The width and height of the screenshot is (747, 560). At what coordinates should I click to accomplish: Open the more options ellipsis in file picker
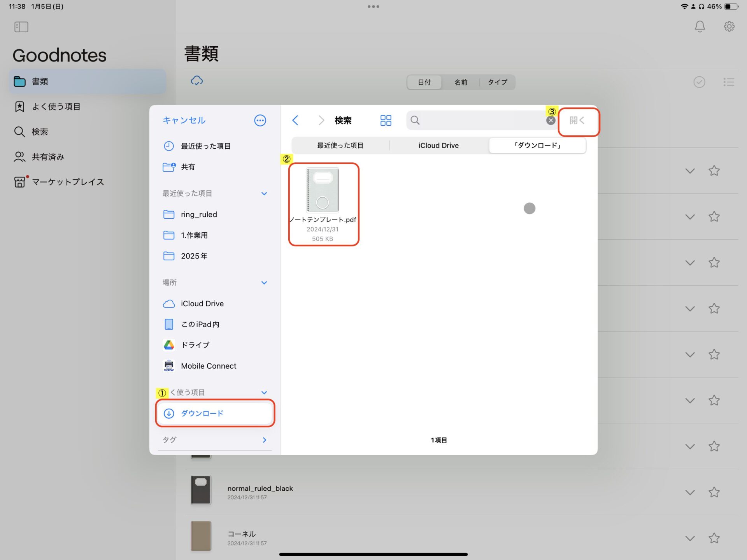260,120
